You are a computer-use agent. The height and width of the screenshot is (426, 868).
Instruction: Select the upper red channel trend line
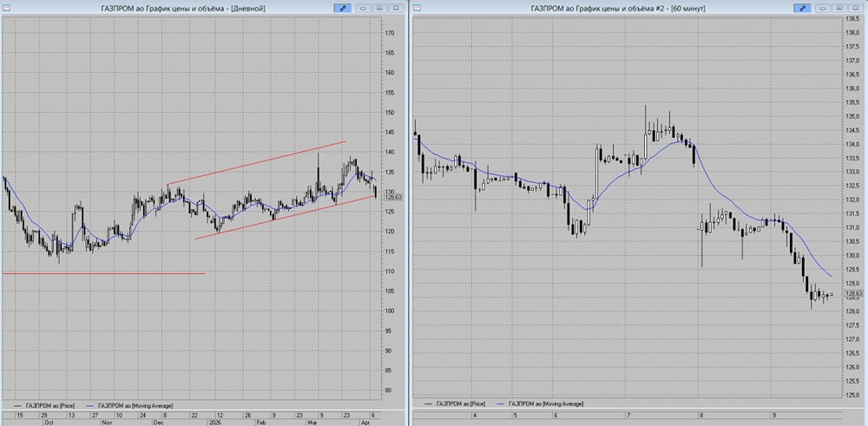point(256,162)
